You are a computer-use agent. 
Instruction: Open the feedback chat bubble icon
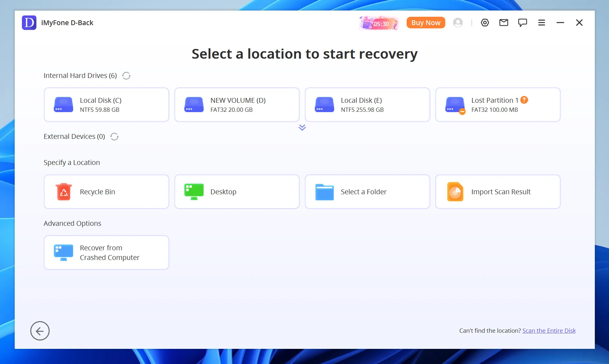tap(522, 23)
